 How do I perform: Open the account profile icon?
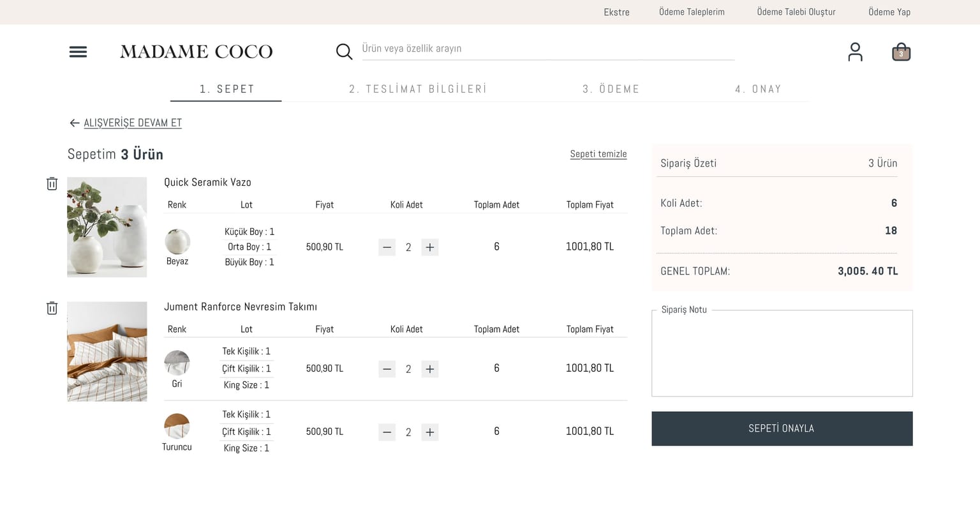855,52
